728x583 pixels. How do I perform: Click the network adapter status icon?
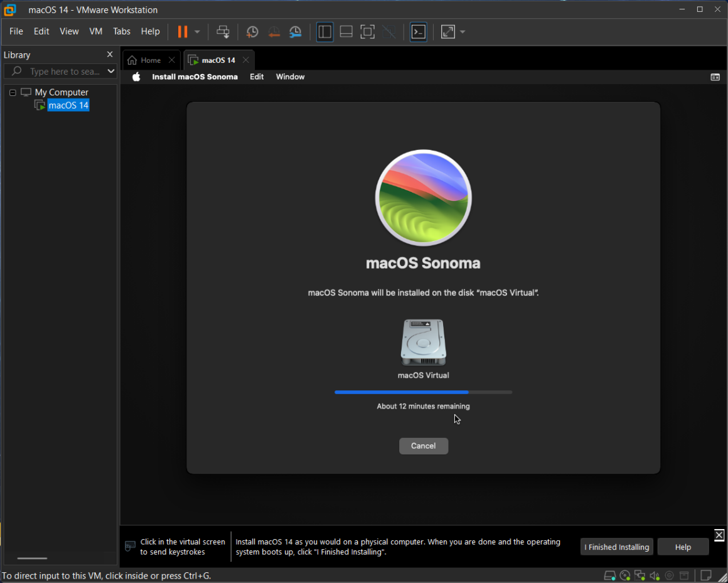coord(640,576)
